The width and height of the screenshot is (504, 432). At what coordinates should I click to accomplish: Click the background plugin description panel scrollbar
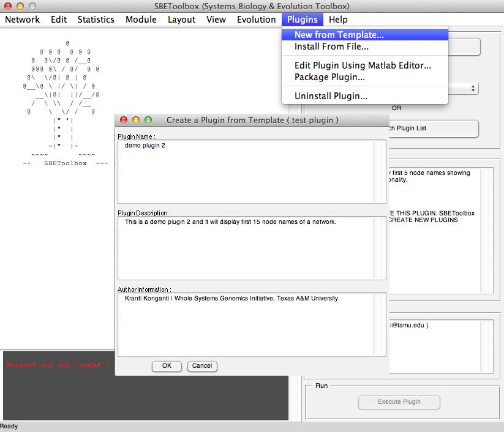coord(486,231)
